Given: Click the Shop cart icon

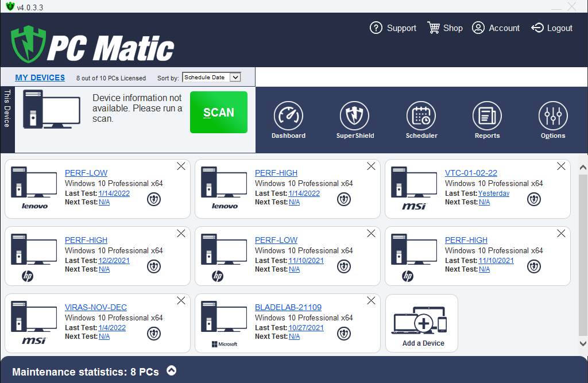Looking at the screenshot, I should [434, 28].
